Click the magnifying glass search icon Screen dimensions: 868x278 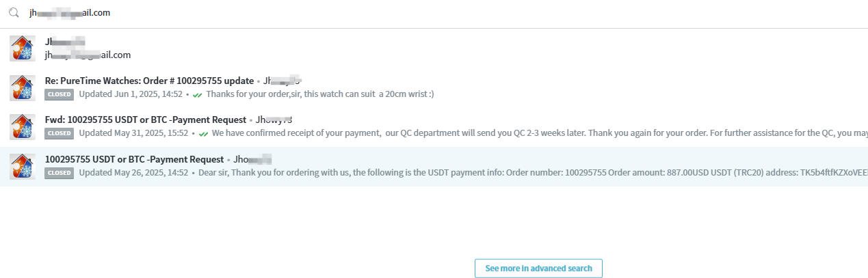14,13
